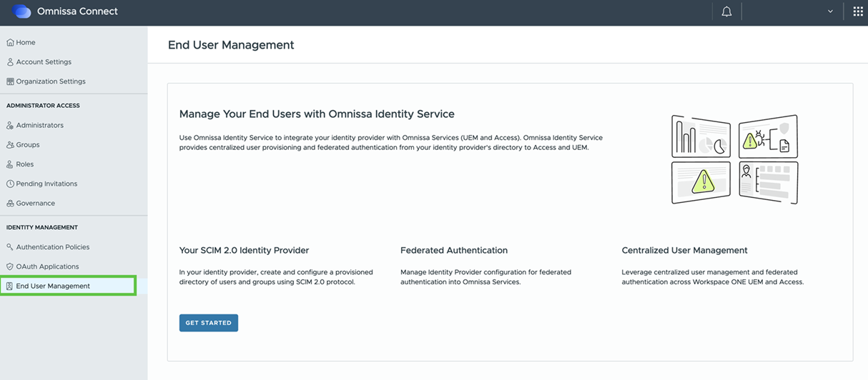Click the Home house icon
Screen dimensions: 868x380
10,43
